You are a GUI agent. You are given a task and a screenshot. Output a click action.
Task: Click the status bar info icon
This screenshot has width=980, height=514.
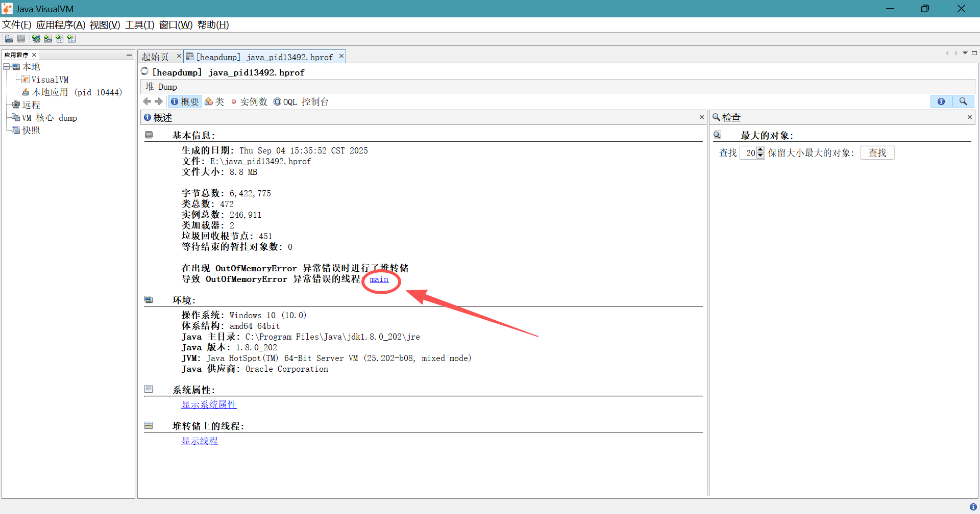point(973,507)
